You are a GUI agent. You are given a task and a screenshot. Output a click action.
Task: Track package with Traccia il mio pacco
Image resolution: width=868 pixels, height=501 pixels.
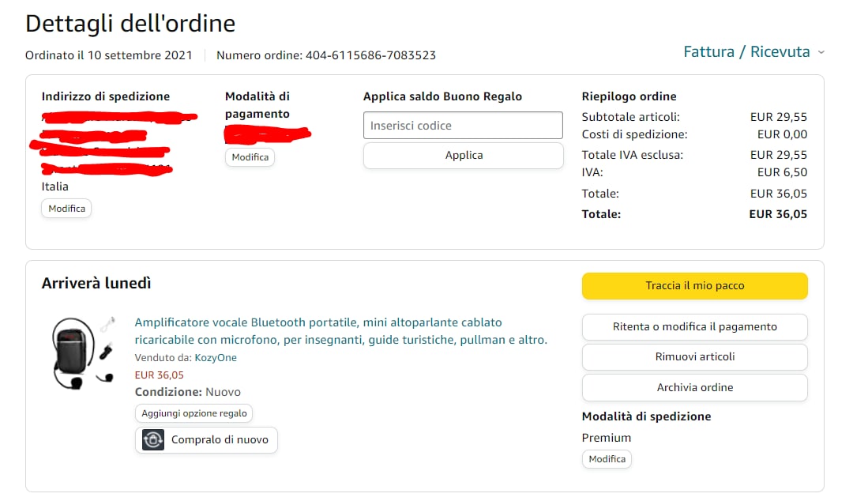(x=695, y=285)
